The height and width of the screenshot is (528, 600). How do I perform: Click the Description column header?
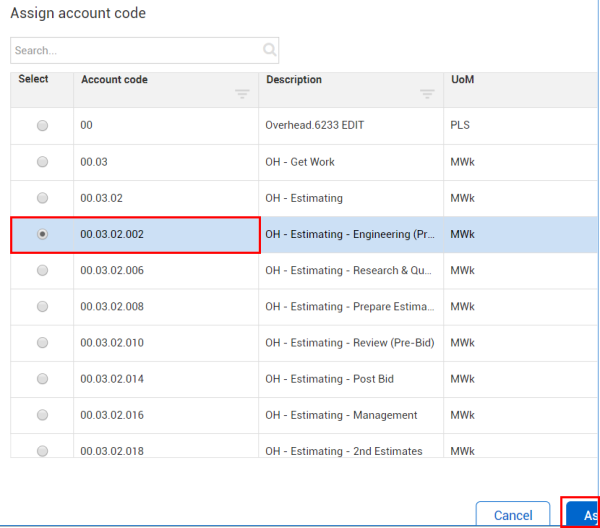294,80
